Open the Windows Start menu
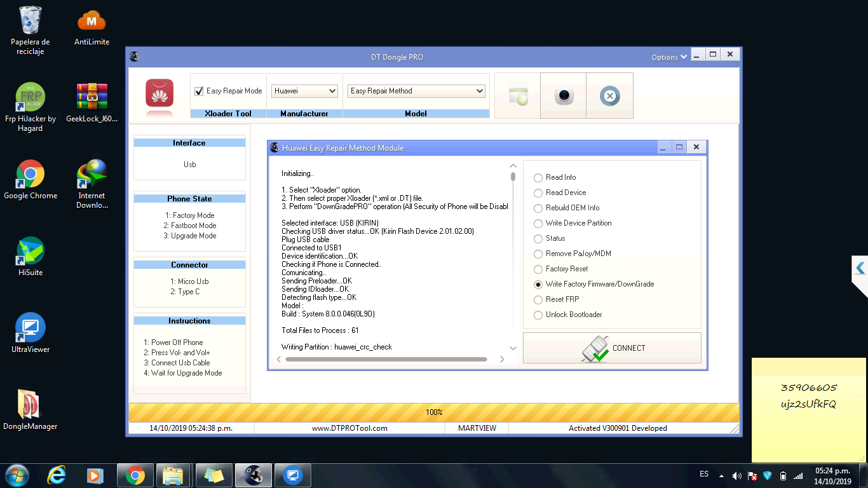Image resolution: width=868 pixels, height=488 pixels. 17,475
